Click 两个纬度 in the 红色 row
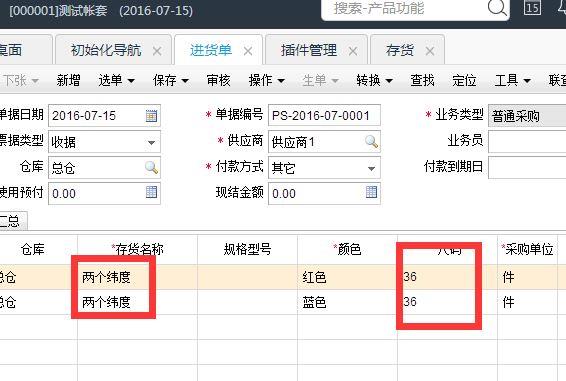Image resolution: width=566 pixels, height=381 pixels. (x=106, y=277)
